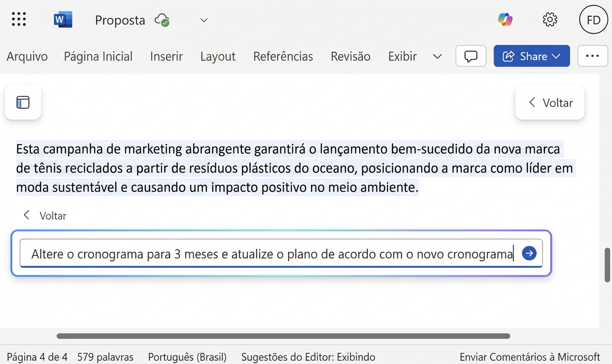Send the Copilot prompt with the arrow
612x364 pixels.
tap(529, 253)
